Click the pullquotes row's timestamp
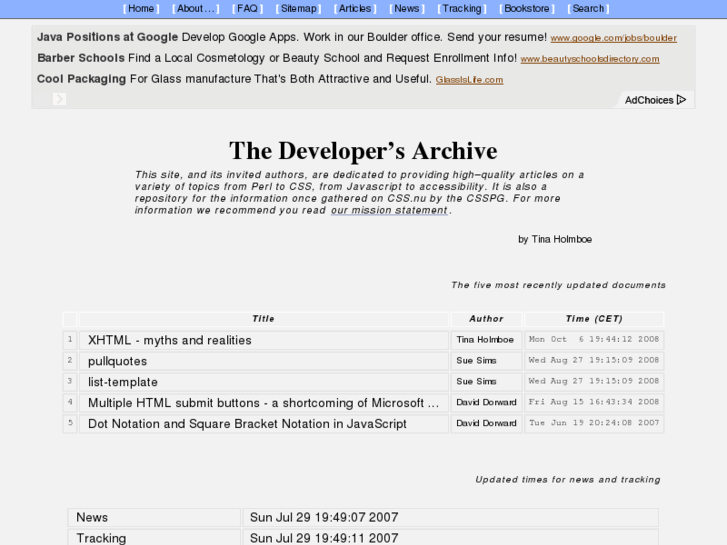This screenshot has width=727, height=545. 594,360
